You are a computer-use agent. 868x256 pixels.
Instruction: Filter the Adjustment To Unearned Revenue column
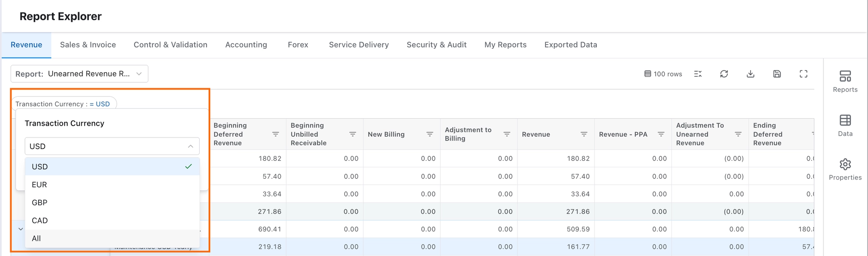[x=738, y=134]
